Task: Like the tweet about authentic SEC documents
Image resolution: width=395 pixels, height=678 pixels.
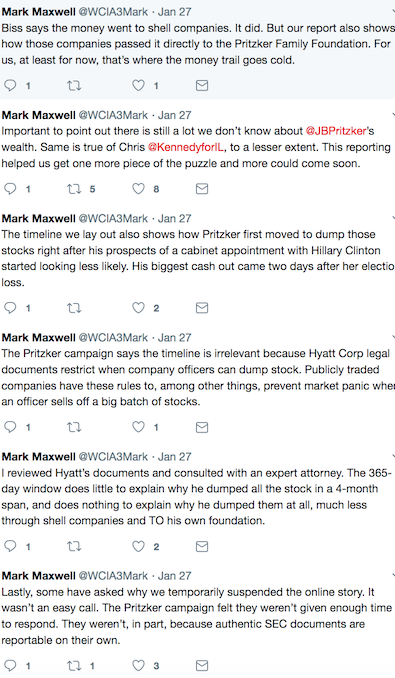Action: (138, 665)
